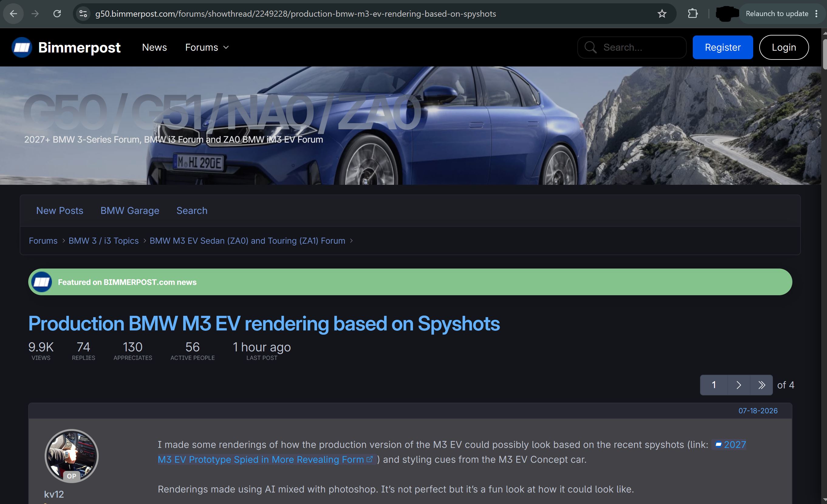Open BMW 3 / i3 Topics breadcrumb
The height and width of the screenshot is (504, 827).
tap(103, 241)
